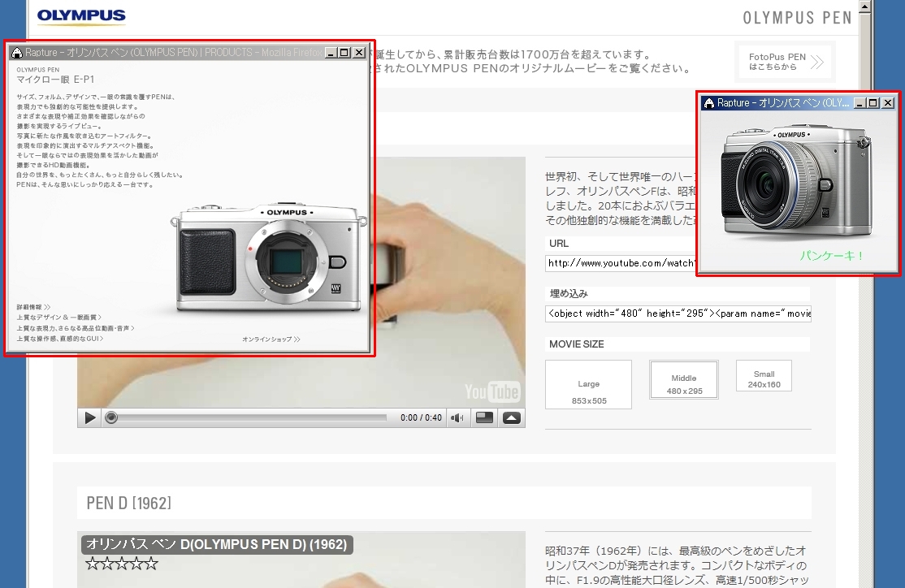The image size is (905, 588).
Task: Click 上質なデザイン＆一眼画質 in the Rapture window
Action: 58,318
